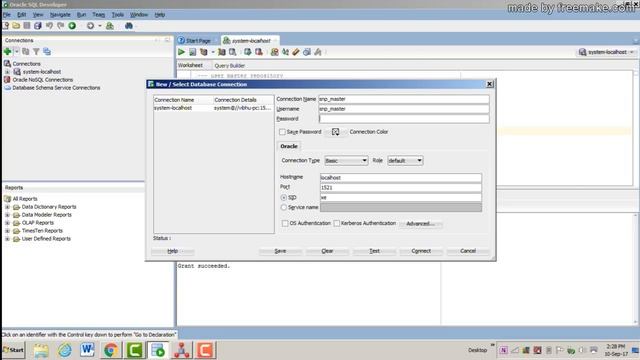The image size is (640, 360).
Task: Open the orange Camtasia icon in taskbar
Action: click(205, 350)
